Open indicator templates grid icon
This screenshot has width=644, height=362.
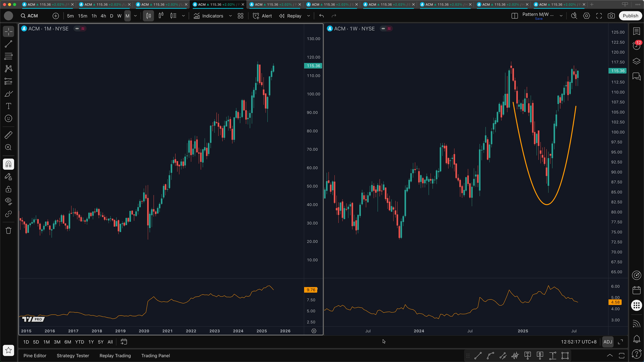click(240, 16)
